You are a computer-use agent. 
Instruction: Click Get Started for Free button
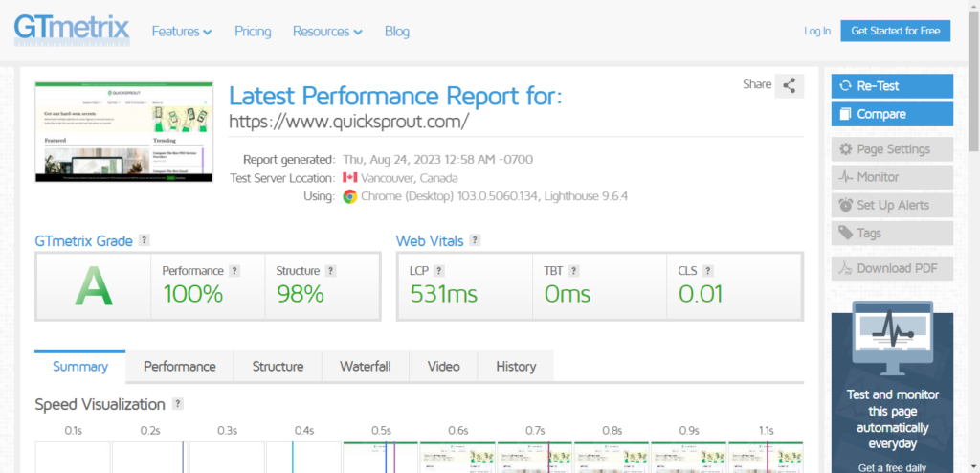(895, 31)
